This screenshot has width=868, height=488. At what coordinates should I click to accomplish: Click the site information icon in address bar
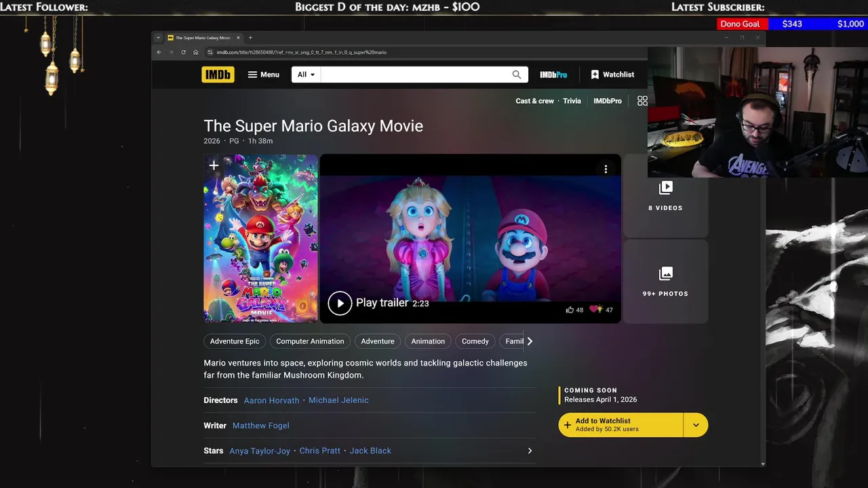[210, 52]
